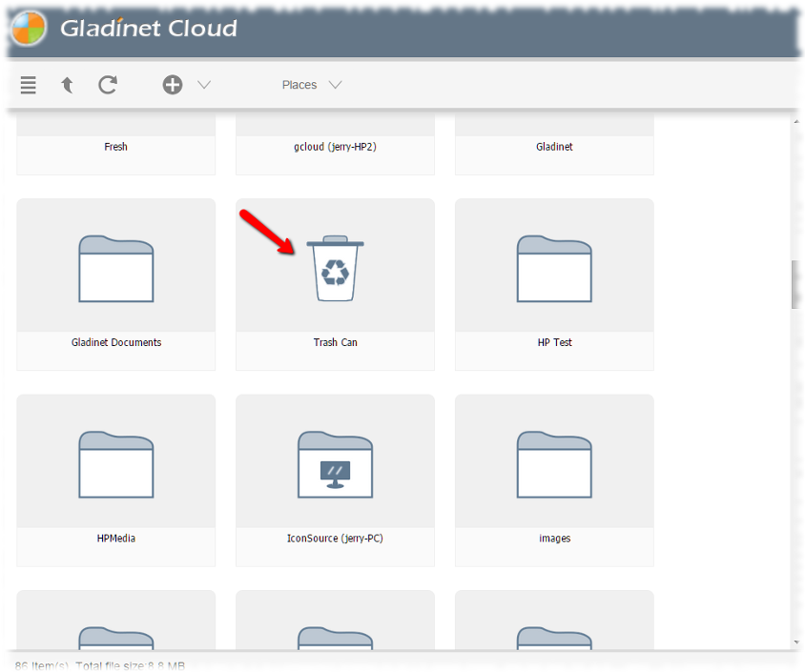Open the images folder icon
805x672 pixels.
[554, 464]
